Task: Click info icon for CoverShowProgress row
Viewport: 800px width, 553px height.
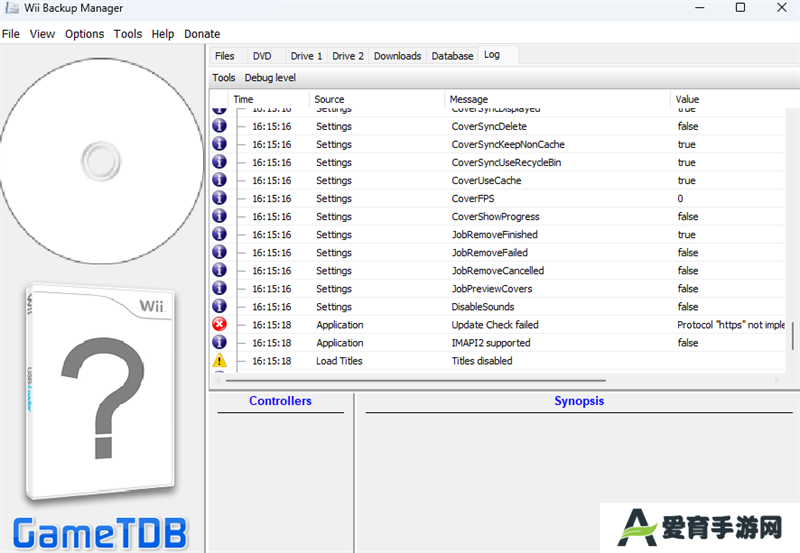Action: pos(219,216)
